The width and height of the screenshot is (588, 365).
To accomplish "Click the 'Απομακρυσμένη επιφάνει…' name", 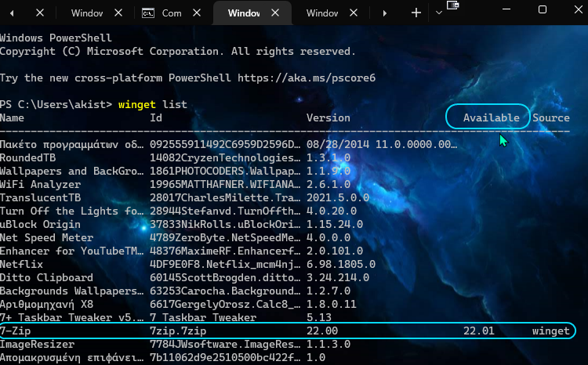I will 71,357.
